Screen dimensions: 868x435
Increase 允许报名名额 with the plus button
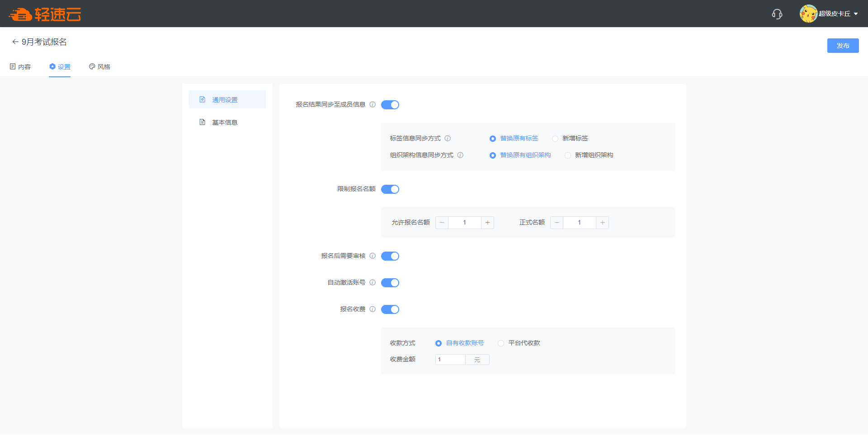pos(487,223)
